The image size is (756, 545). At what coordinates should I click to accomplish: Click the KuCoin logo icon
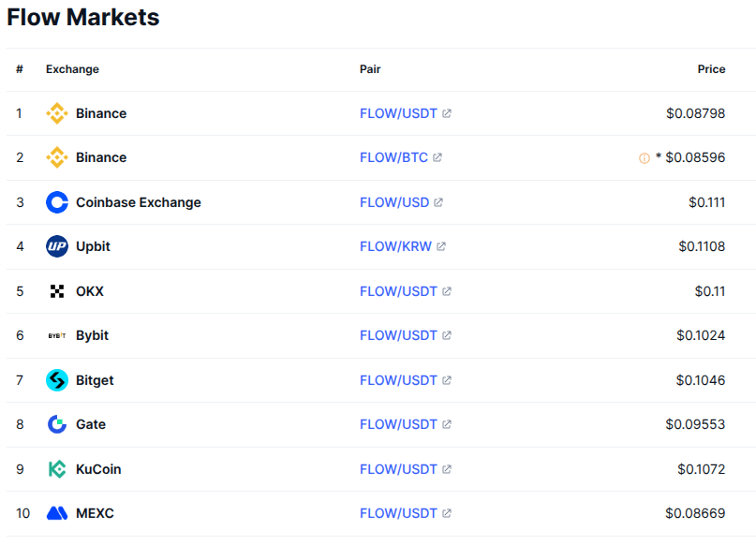tap(57, 469)
